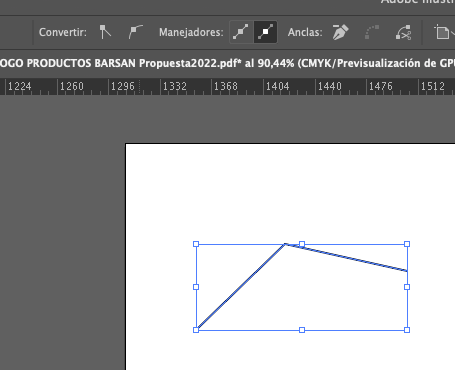Click the top-left bounding box handle

[x=196, y=244]
